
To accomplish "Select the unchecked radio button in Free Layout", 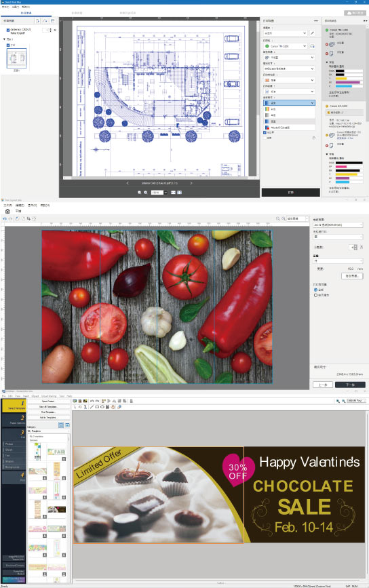I will click(315, 295).
